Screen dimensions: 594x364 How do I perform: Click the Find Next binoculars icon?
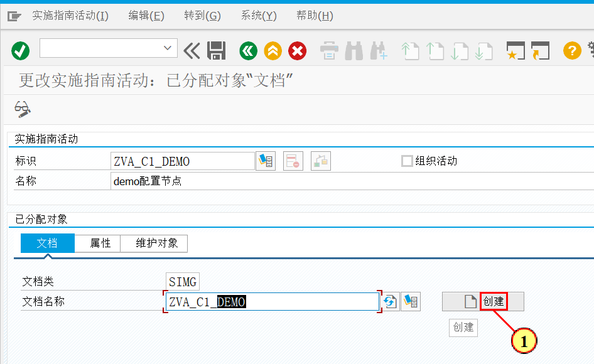tap(379, 51)
